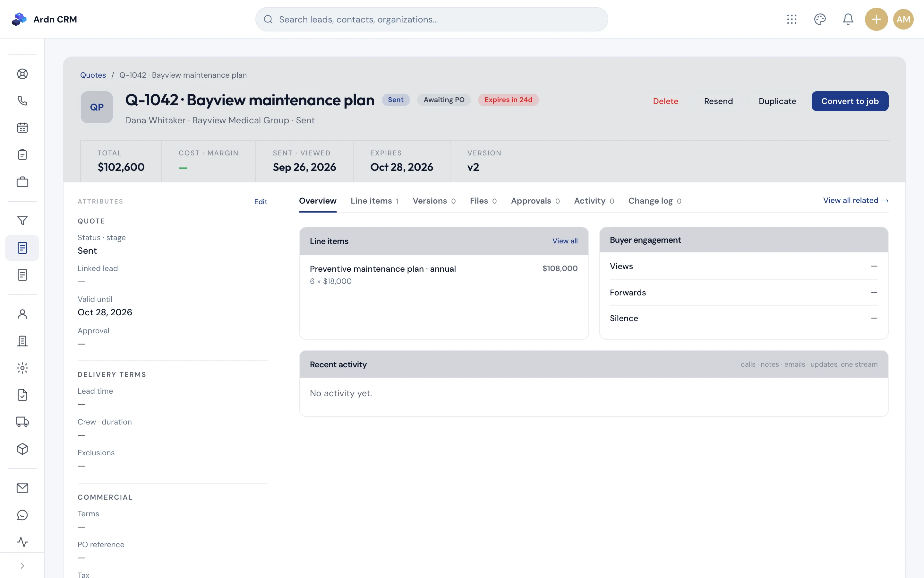Expand the sidebar with the chevron arrow
Viewport: 924px width, 578px height.
pyautogui.click(x=22, y=566)
